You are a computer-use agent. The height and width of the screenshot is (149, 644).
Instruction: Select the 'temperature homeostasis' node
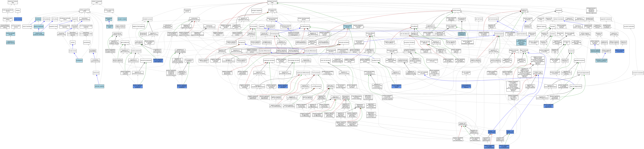click(143, 34)
